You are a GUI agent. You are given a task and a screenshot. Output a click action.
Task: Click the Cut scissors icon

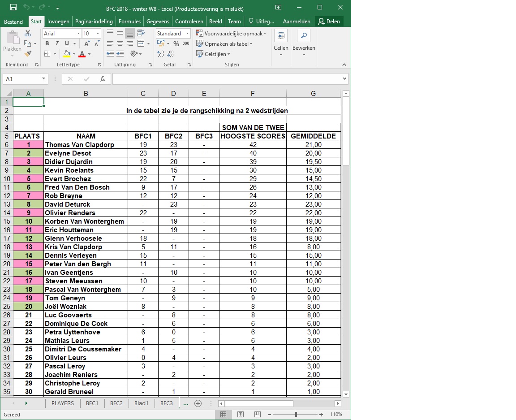click(28, 34)
